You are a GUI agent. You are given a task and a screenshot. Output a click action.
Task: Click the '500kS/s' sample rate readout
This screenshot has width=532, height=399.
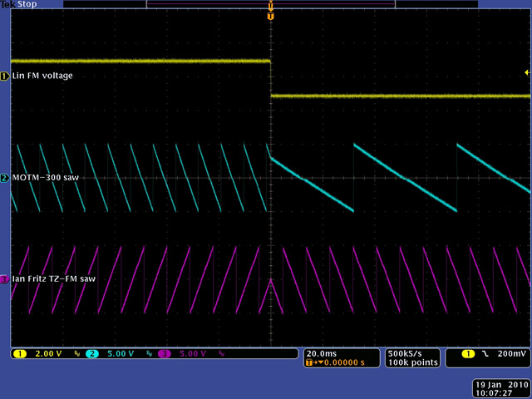pos(405,353)
